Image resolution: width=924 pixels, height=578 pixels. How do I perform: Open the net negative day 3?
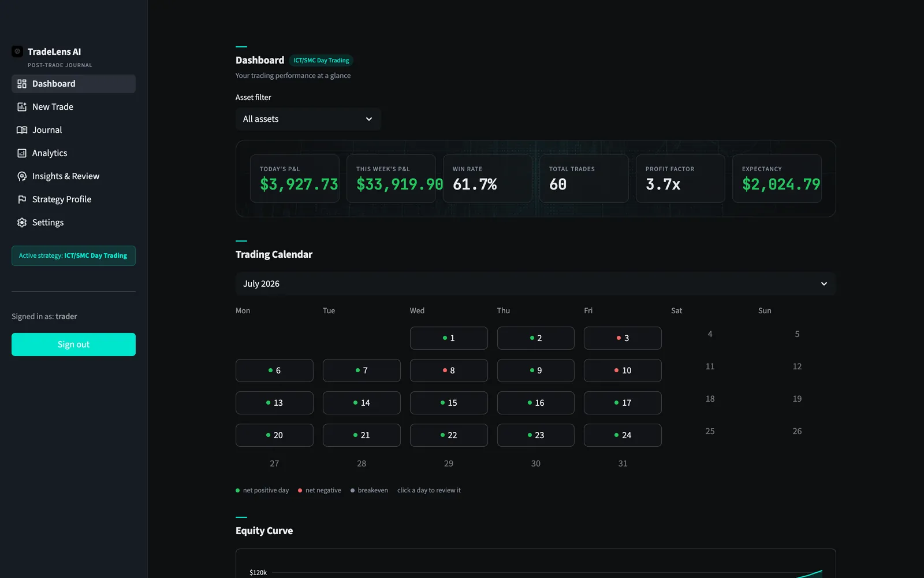click(623, 338)
